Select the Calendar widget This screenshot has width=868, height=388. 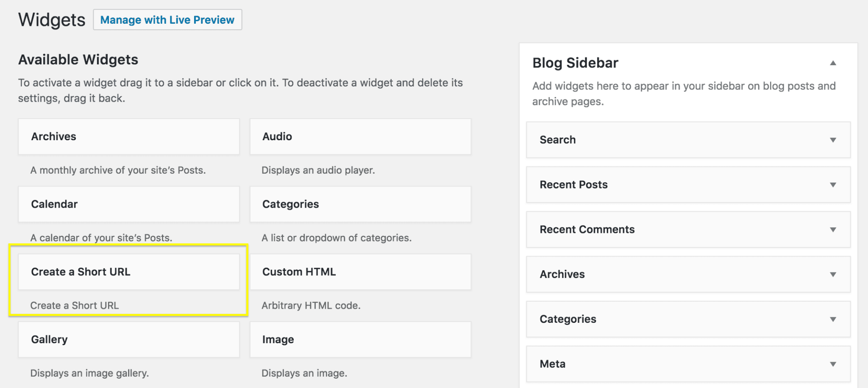pos(128,204)
